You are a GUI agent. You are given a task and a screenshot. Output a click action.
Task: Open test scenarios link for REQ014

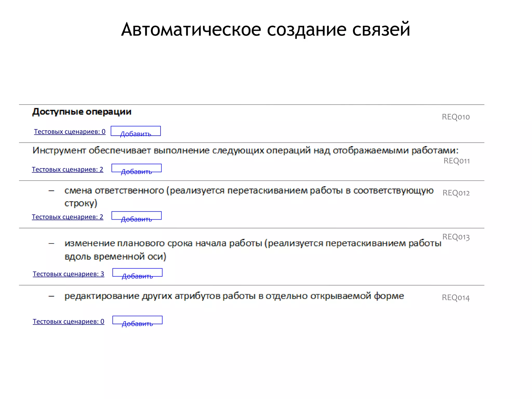pos(69,322)
